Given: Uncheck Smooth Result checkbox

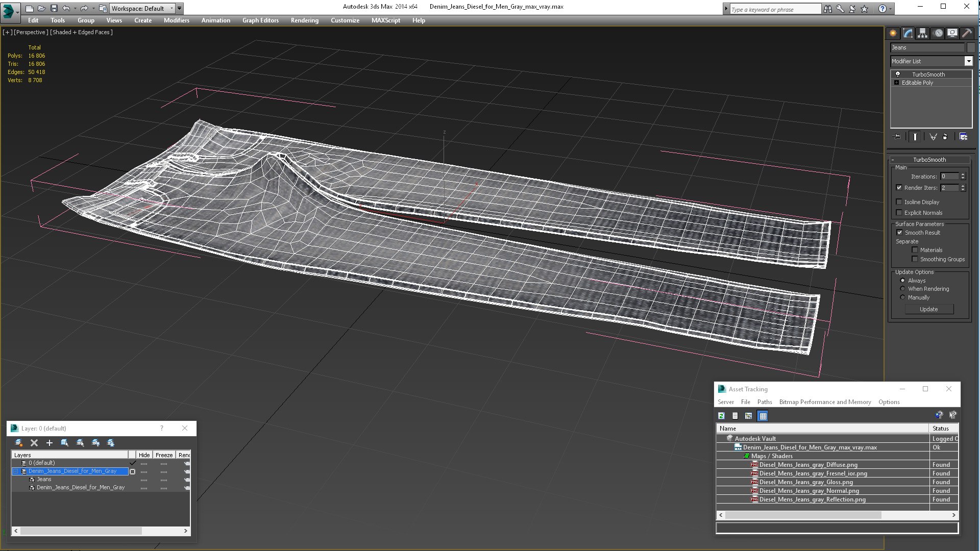Looking at the screenshot, I should pos(899,233).
